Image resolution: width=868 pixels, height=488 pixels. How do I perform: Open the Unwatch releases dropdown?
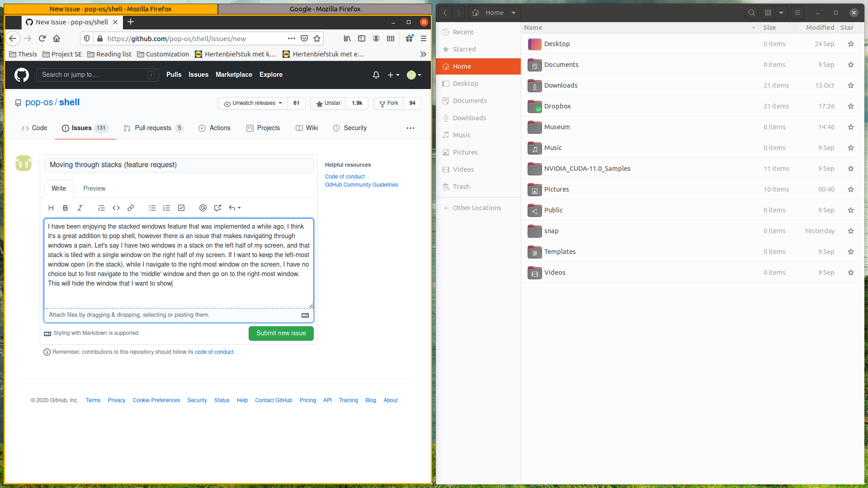click(252, 103)
